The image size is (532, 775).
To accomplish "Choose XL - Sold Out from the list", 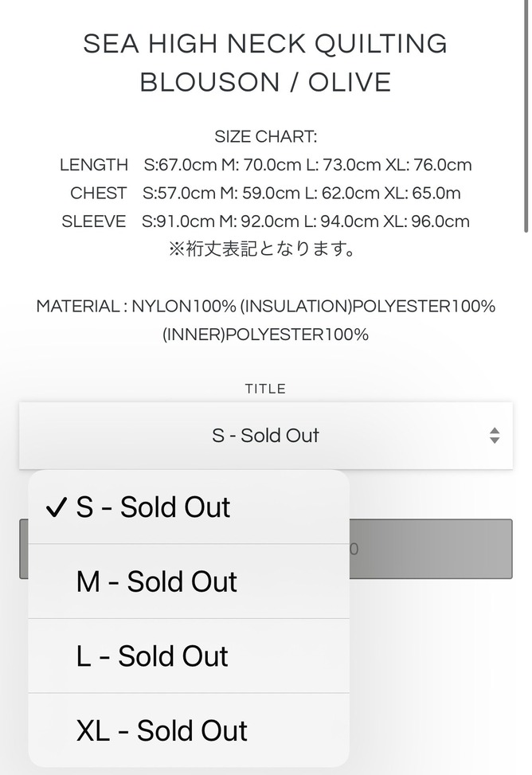I will 162,730.
